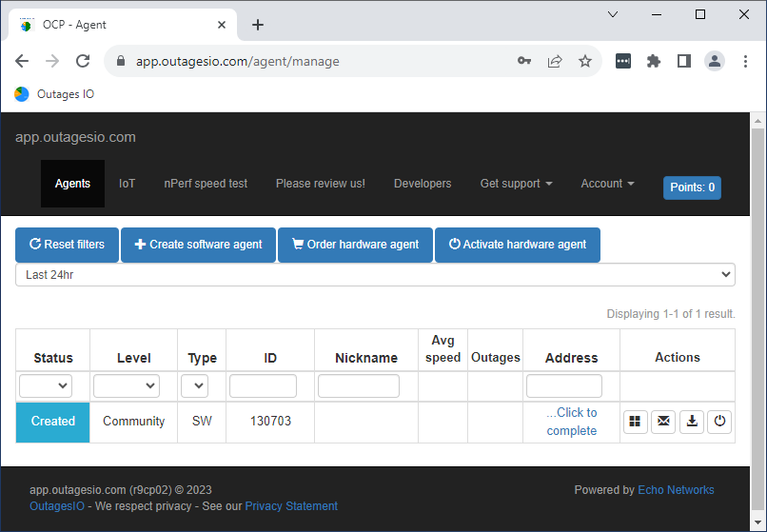Close the OCP - Agent tab
The image size is (767, 532).
(222, 25)
